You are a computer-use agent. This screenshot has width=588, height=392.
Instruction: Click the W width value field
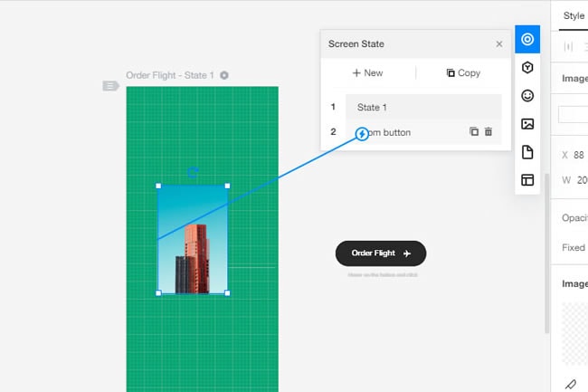tap(582, 180)
